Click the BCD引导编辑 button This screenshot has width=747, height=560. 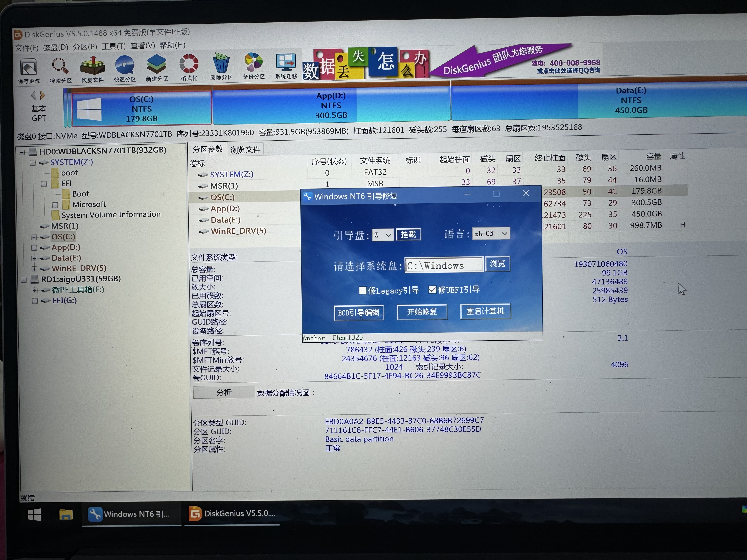coord(359,313)
